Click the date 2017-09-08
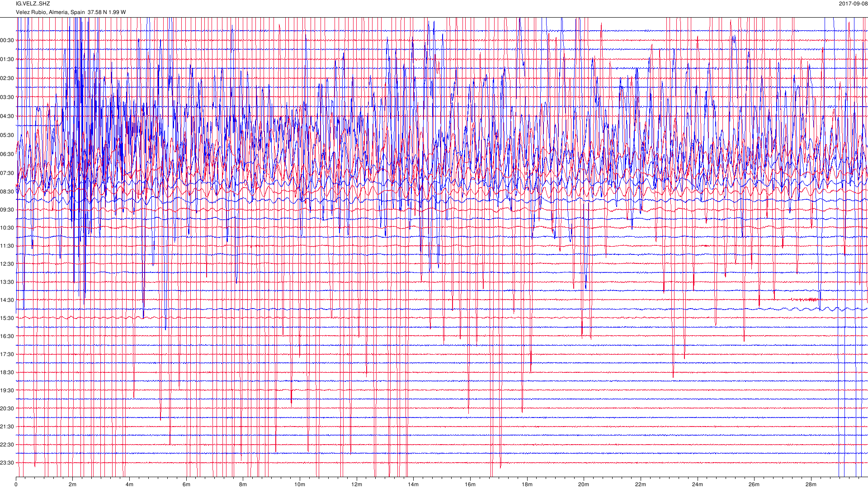The image size is (868, 488). point(853,4)
